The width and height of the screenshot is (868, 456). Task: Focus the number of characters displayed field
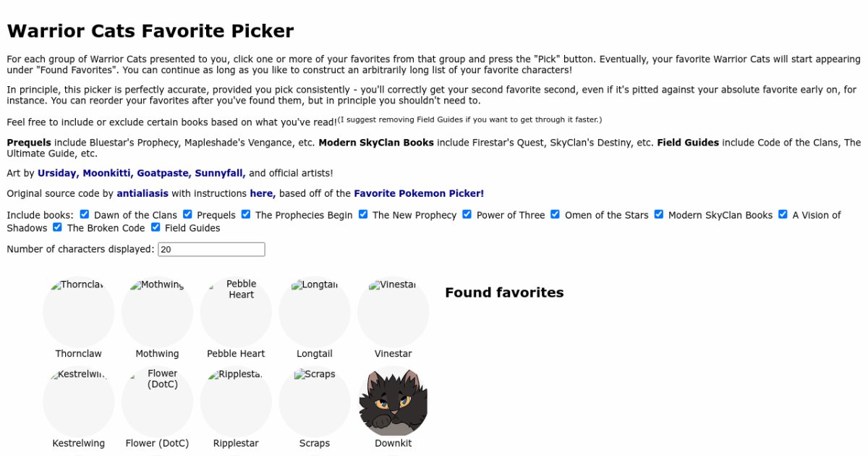211,250
